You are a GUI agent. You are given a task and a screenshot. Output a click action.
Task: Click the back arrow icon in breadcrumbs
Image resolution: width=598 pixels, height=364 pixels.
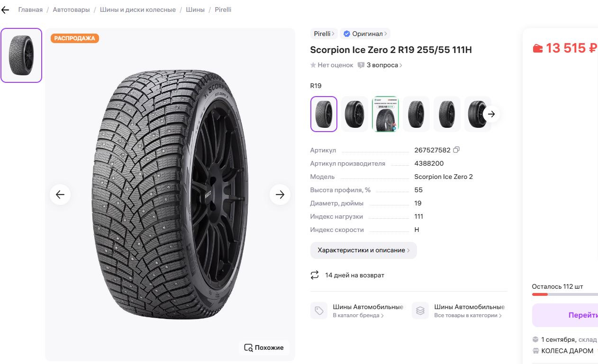tap(5, 10)
